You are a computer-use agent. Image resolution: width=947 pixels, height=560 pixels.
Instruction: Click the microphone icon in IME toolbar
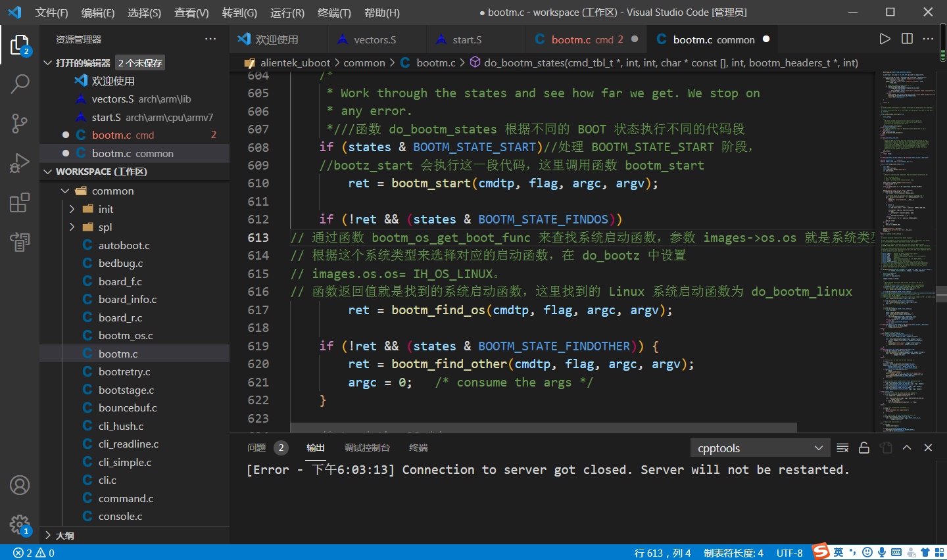click(882, 552)
